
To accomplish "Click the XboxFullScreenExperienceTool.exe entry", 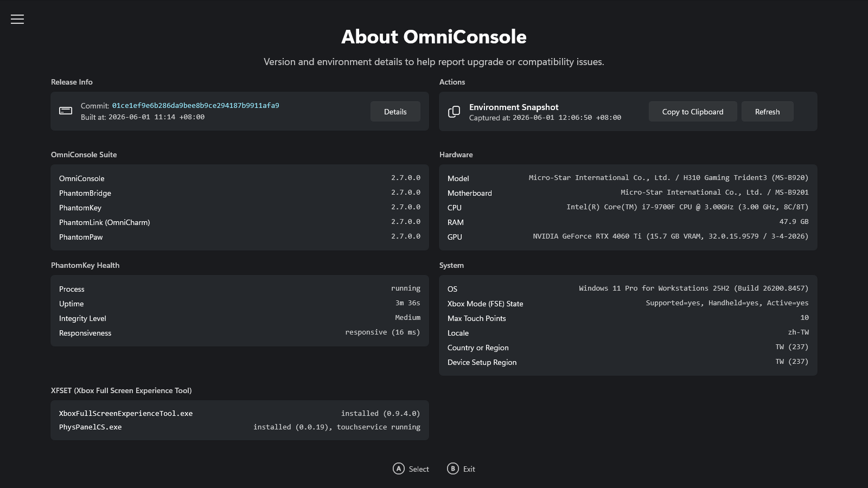I will click(x=126, y=413).
